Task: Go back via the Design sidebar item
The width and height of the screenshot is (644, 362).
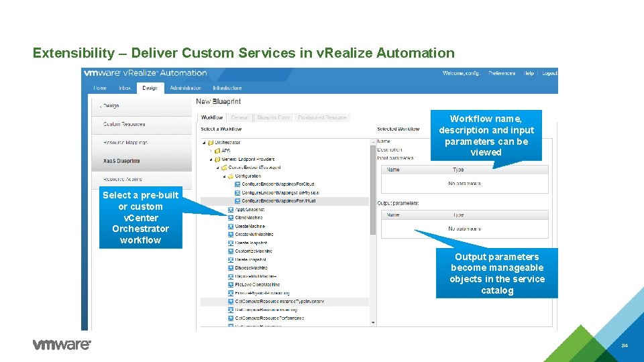Action: point(142,106)
